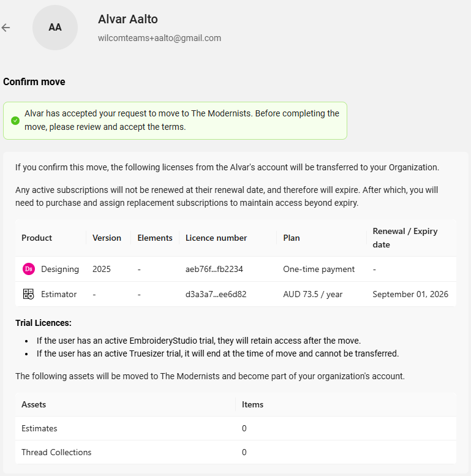Click the Elements column header

(x=155, y=238)
